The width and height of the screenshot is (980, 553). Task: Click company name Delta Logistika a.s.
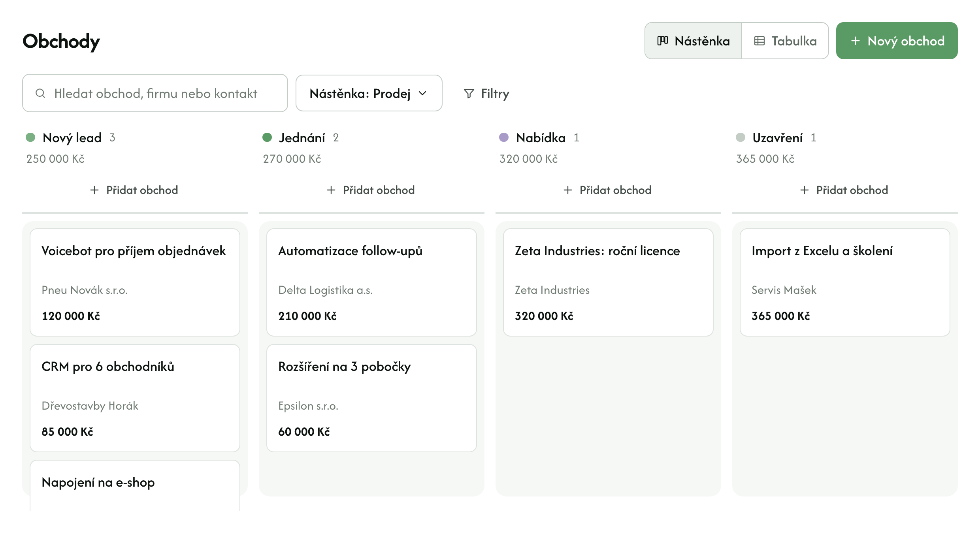point(326,290)
